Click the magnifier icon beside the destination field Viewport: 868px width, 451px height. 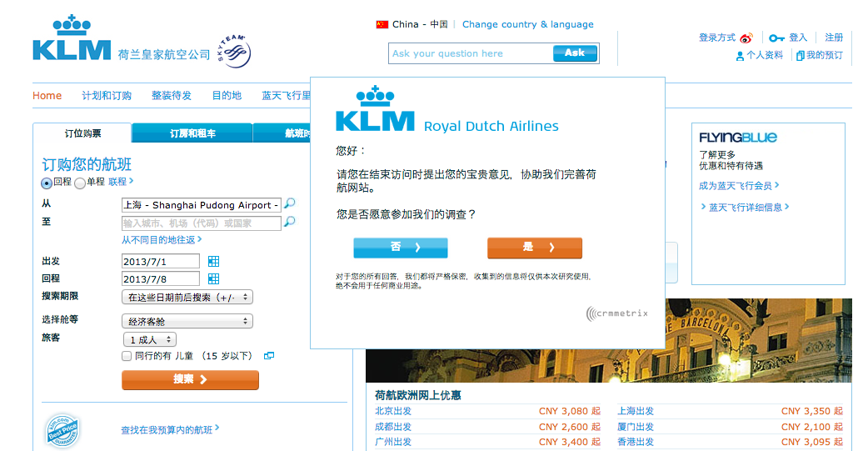point(290,223)
